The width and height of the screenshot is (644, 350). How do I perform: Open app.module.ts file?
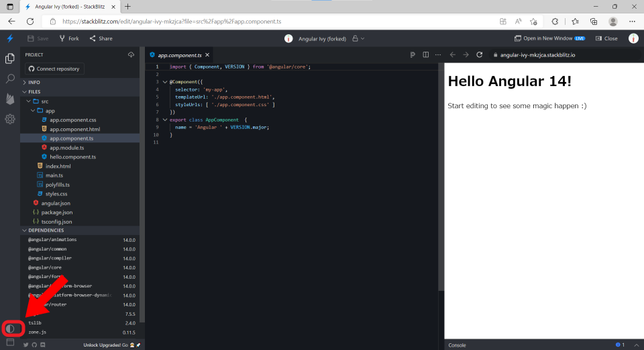(x=66, y=148)
